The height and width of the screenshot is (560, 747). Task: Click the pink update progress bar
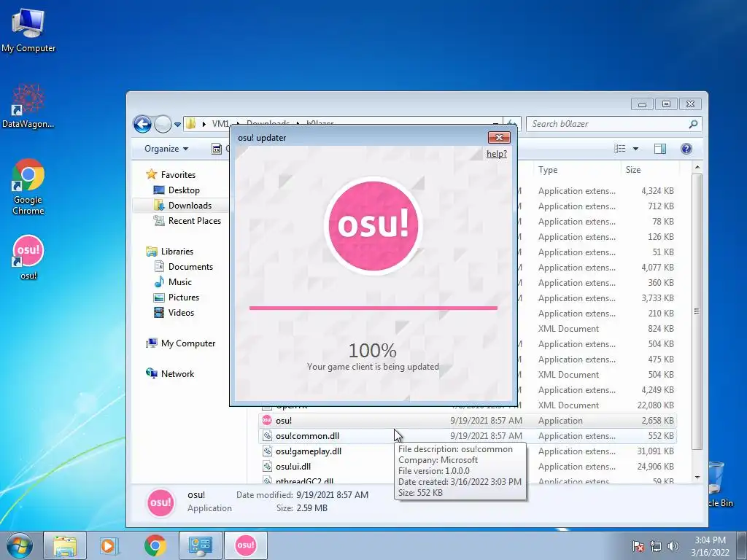[x=373, y=308]
